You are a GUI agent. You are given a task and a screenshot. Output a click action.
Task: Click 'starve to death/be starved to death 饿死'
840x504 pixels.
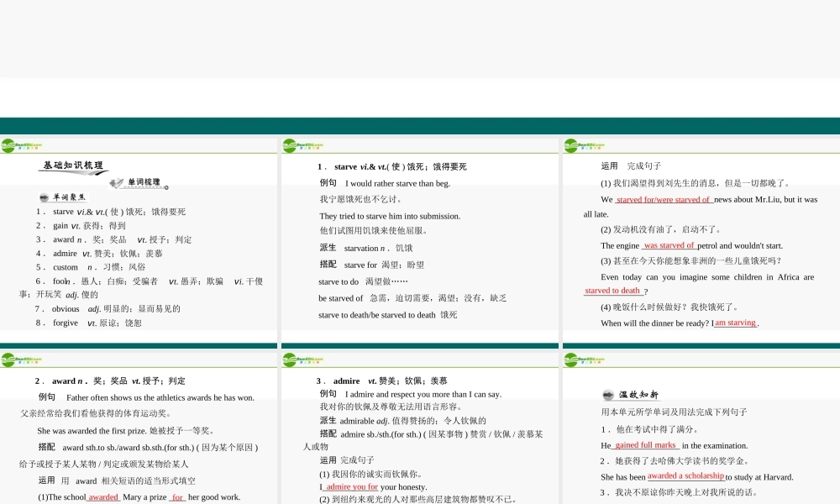click(x=388, y=315)
